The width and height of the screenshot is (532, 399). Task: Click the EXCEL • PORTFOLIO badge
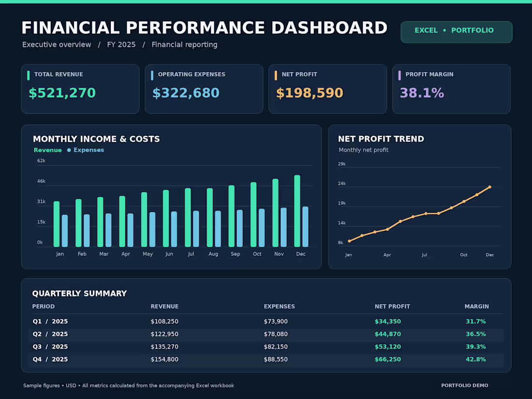click(x=457, y=32)
